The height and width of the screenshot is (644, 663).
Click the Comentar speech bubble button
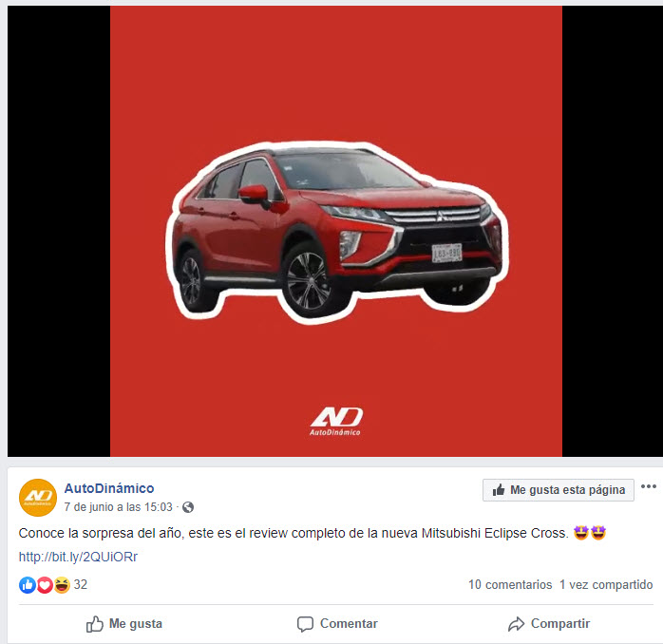(337, 624)
